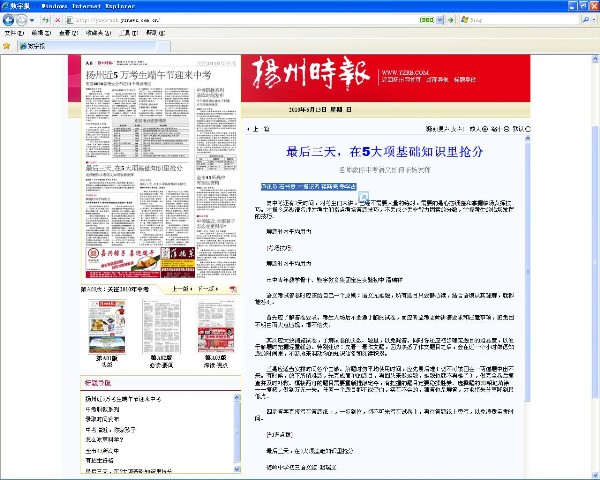Image resolution: width=600 pixels, height=480 pixels.
Task: Click the 扬州時報 masthead logo
Action: coord(311,73)
